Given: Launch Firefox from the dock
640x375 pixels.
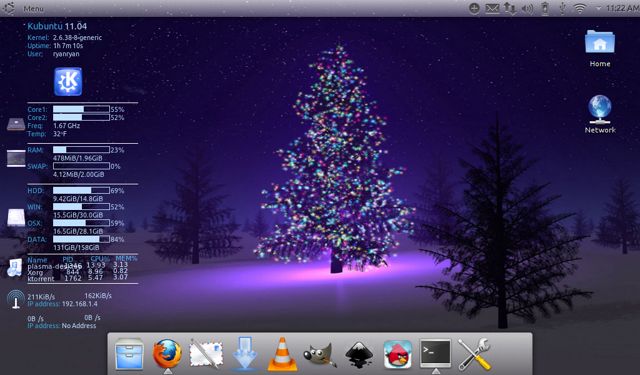Looking at the screenshot, I should click(x=167, y=354).
